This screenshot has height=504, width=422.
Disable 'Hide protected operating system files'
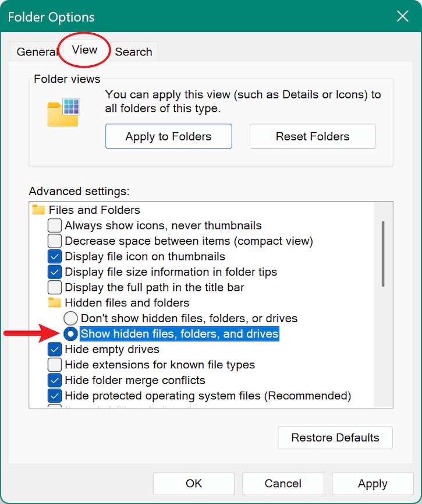[54, 396]
